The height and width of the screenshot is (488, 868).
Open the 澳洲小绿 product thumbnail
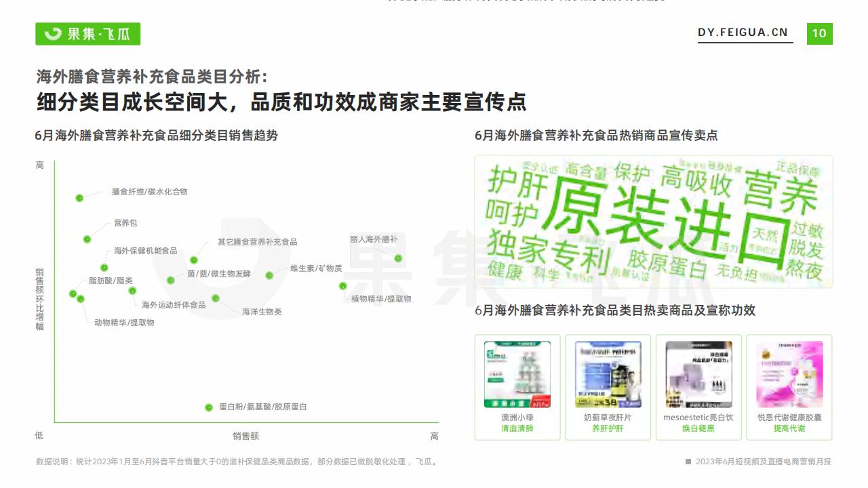[x=517, y=374]
